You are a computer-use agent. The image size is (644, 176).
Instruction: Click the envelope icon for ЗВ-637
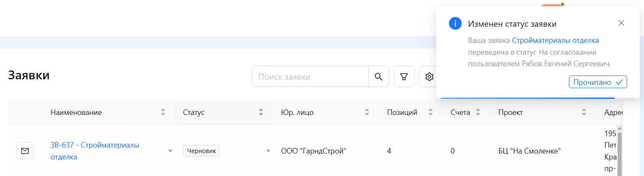(x=25, y=151)
